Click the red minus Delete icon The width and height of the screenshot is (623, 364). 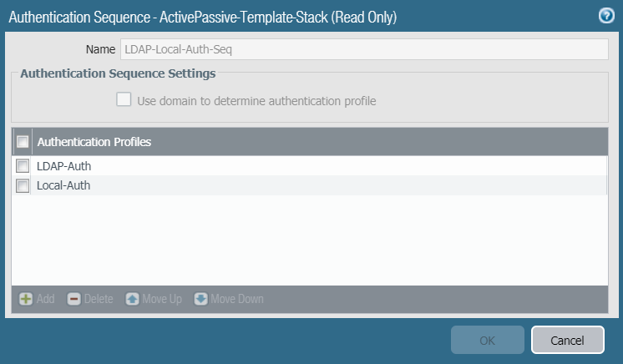[74, 299]
